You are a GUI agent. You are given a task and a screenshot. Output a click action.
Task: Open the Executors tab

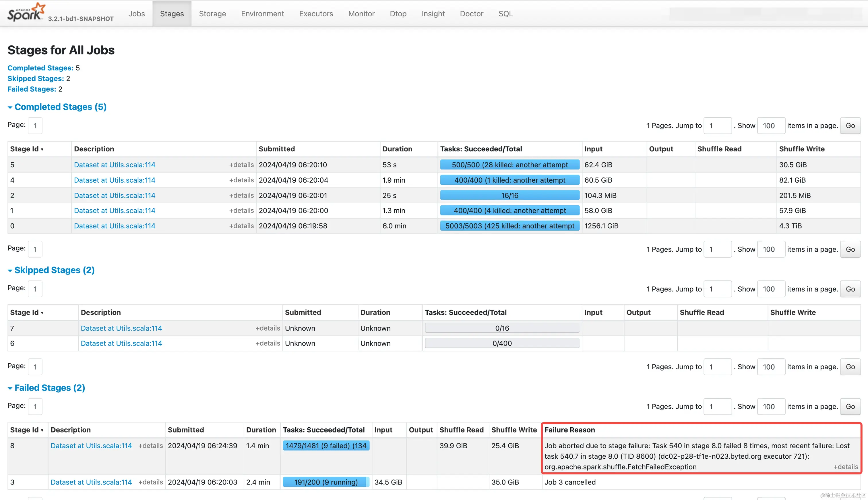[x=316, y=14]
